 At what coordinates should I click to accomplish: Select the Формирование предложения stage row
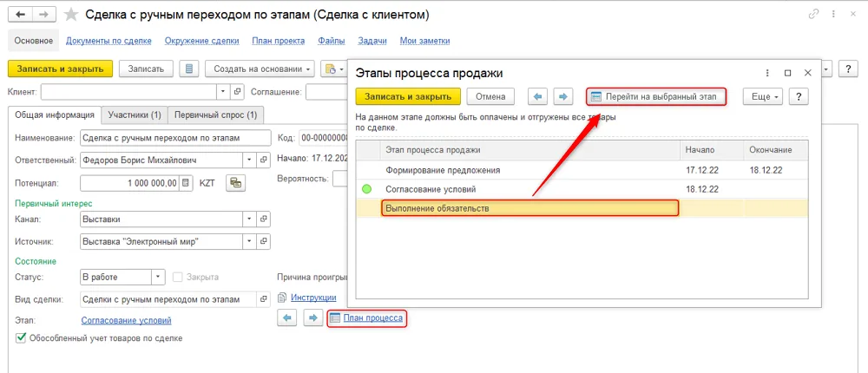tap(582, 170)
